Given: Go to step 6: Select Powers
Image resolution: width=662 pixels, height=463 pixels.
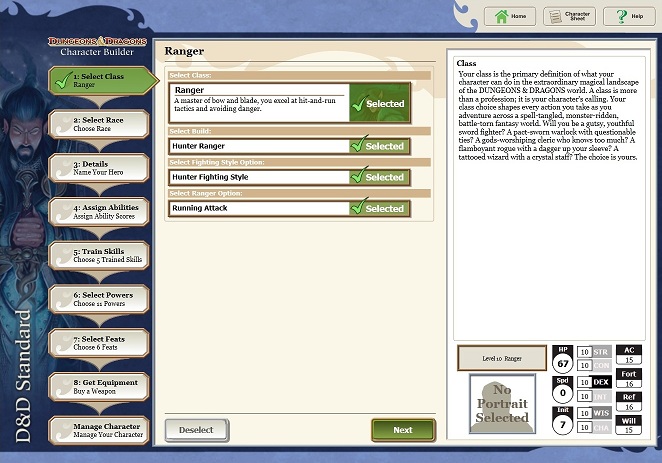Looking at the screenshot, I should (x=99, y=299).
